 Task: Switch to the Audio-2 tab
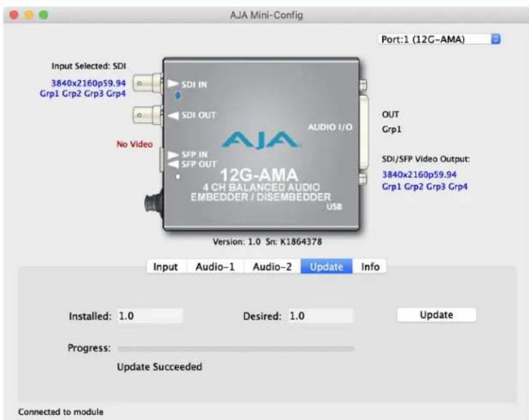272,267
